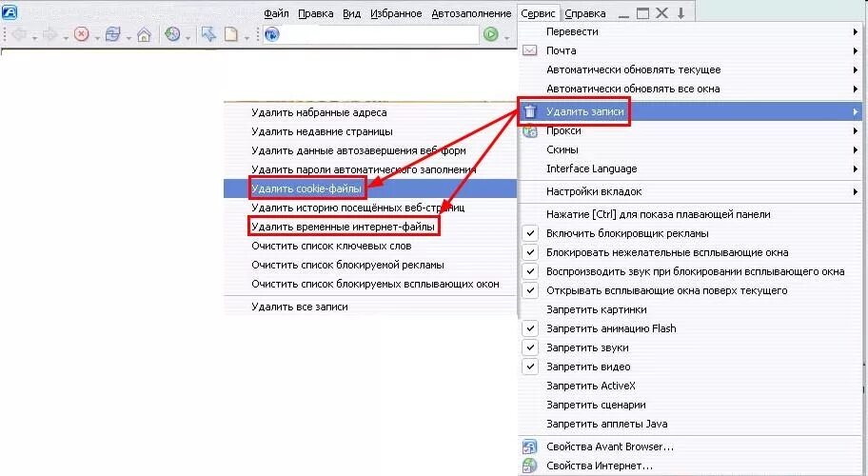The height and width of the screenshot is (476, 868).
Task: Open the Вид menu
Action: coord(351,13)
